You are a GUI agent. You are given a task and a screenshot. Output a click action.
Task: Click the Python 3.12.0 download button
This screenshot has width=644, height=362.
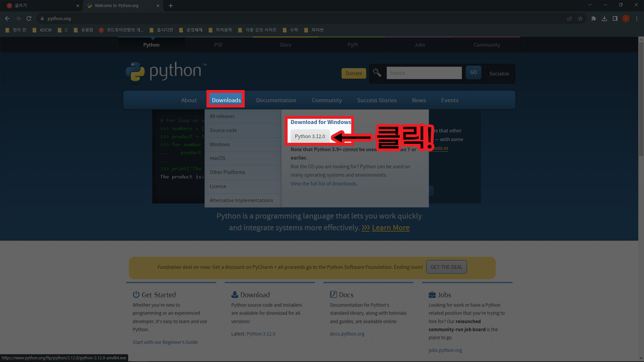tap(310, 136)
